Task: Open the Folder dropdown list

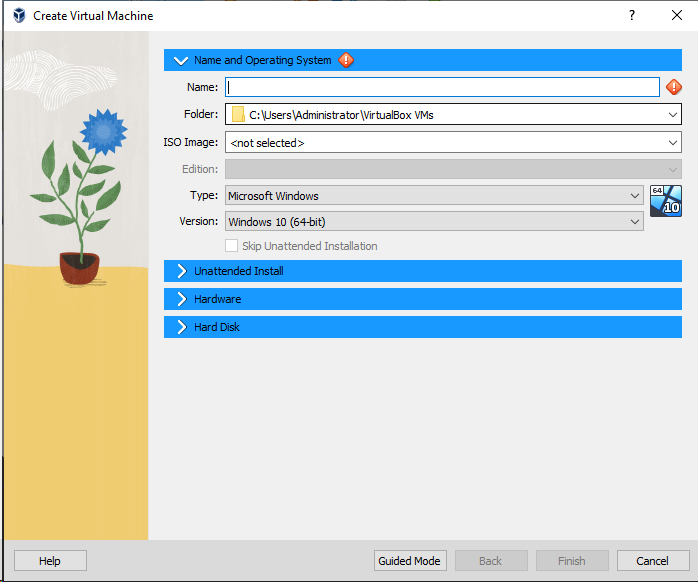Action: point(673,115)
